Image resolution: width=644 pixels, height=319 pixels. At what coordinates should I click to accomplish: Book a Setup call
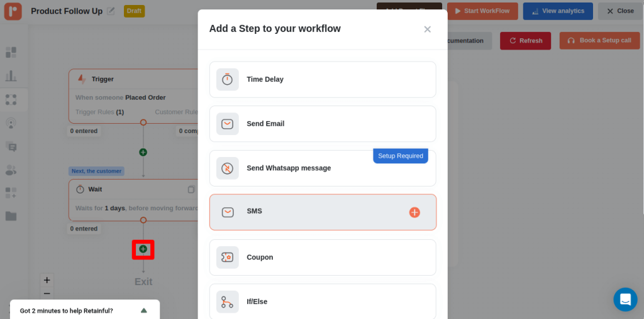tap(599, 41)
